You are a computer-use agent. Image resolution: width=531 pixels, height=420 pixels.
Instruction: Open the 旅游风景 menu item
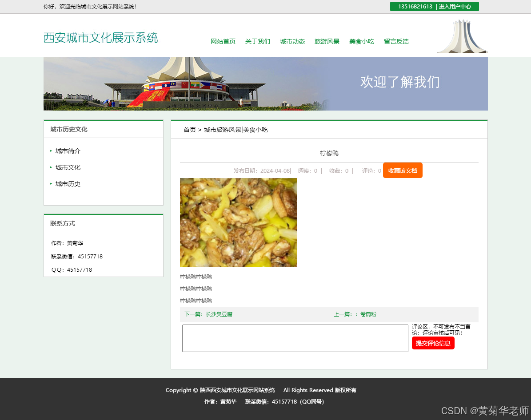(327, 41)
